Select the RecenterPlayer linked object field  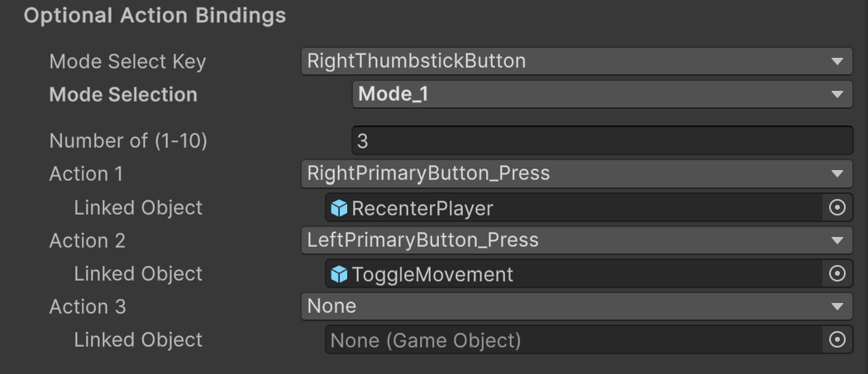point(579,208)
